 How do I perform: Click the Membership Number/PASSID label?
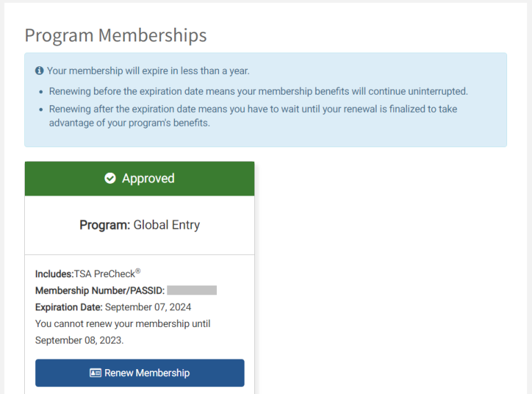coord(99,290)
